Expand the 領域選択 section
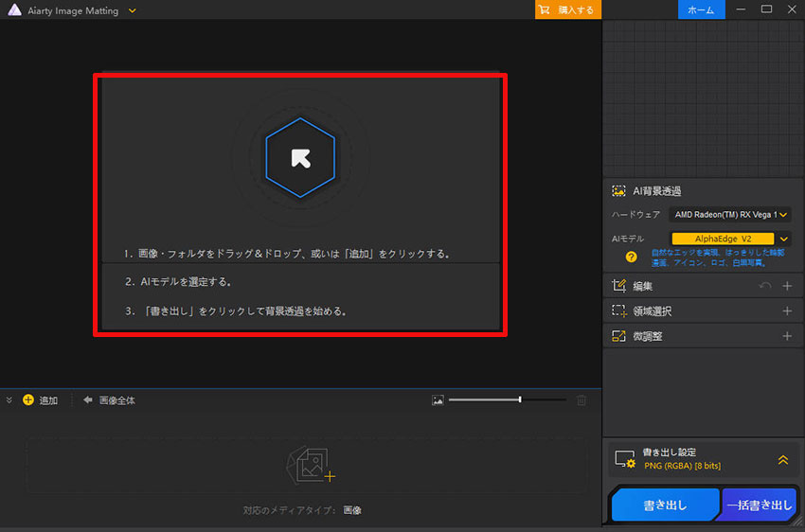This screenshot has width=805, height=532. coord(786,310)
